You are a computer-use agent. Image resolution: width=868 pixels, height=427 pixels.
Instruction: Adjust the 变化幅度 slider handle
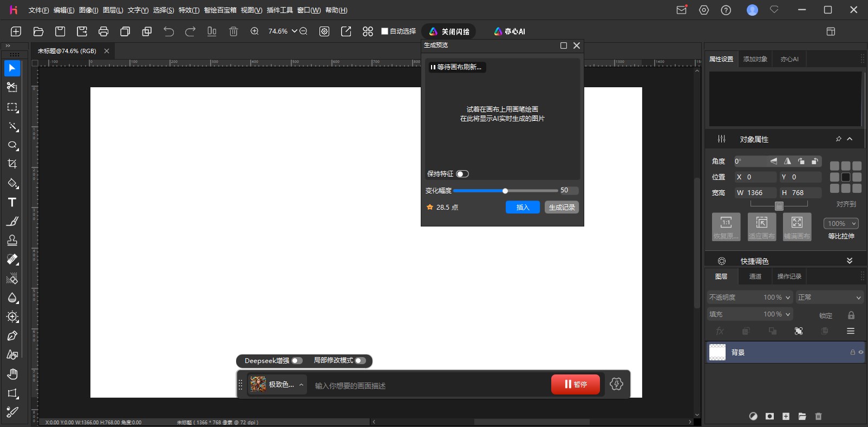pos(505,191)
